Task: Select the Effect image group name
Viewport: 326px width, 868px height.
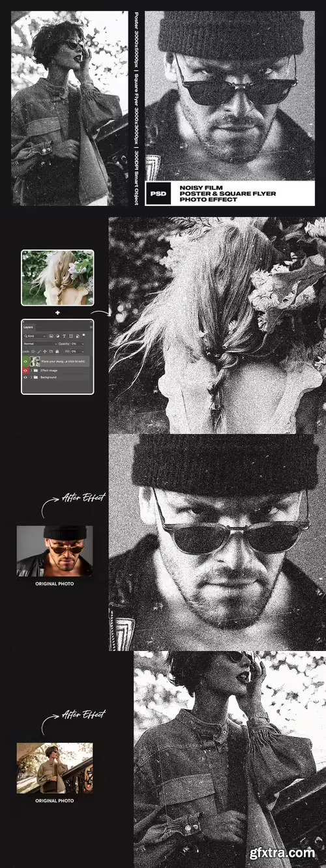Action: (x=49, y=371)
